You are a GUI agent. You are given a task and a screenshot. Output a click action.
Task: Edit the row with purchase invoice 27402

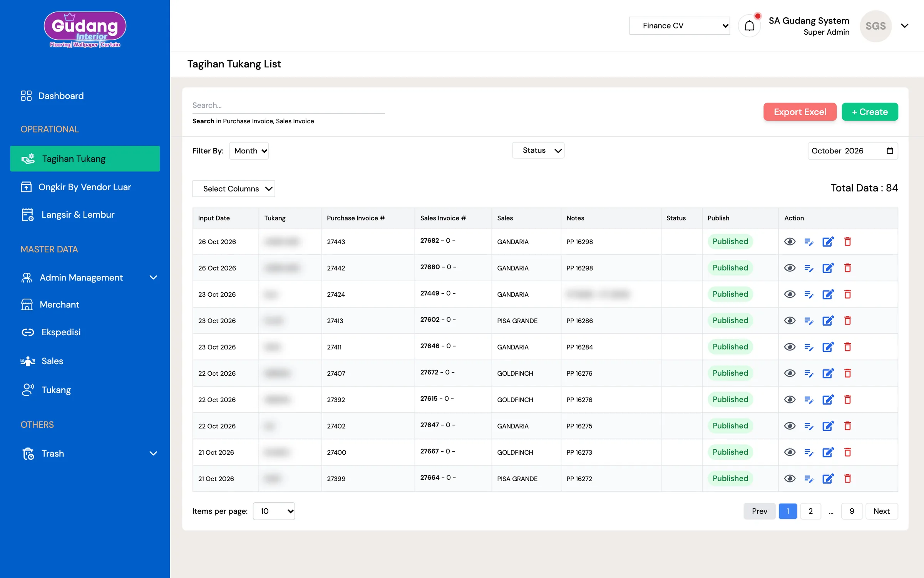828,426
